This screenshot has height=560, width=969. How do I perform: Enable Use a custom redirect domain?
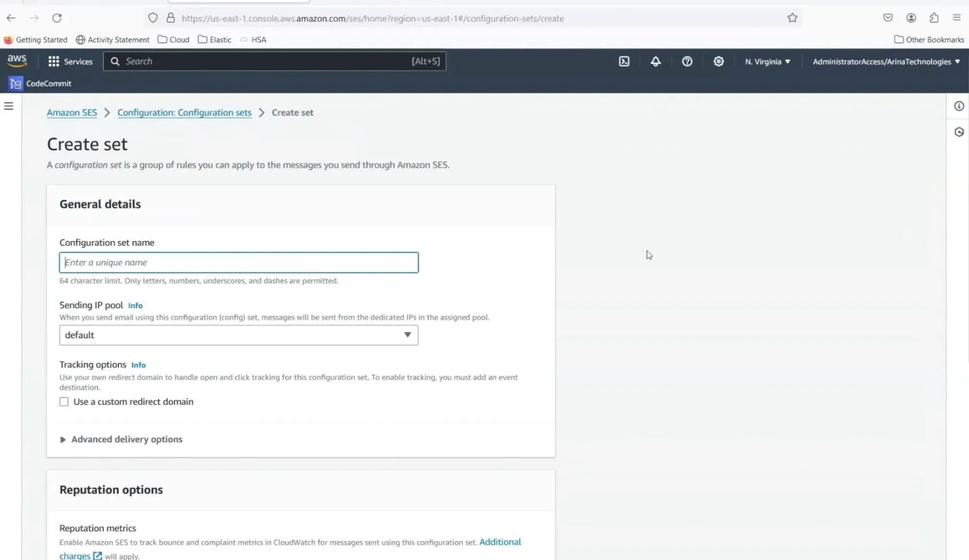(x=64, y=402)
